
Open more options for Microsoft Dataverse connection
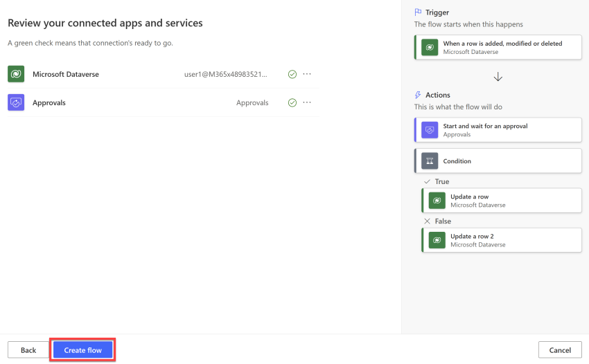(307, 74)
